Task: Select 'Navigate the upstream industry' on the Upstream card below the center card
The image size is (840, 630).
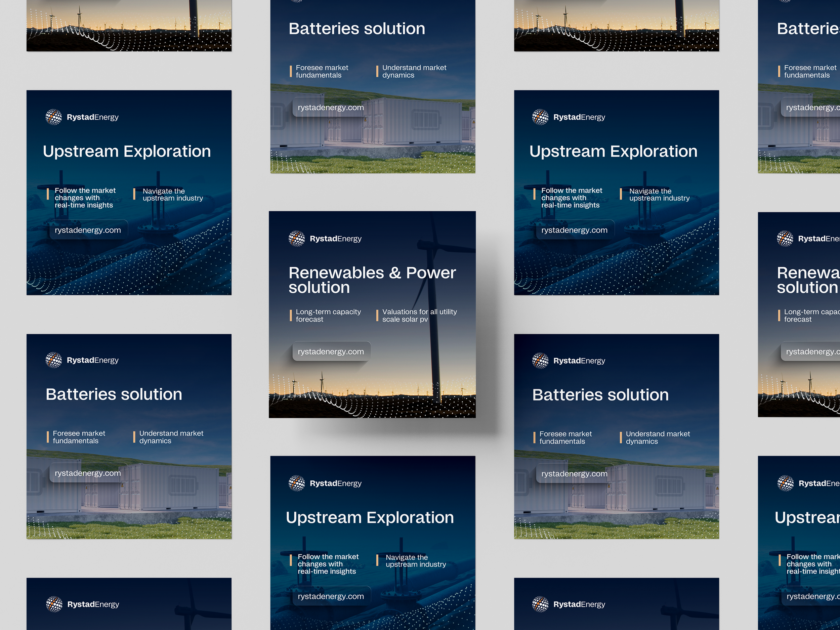Action: point(416,561)
